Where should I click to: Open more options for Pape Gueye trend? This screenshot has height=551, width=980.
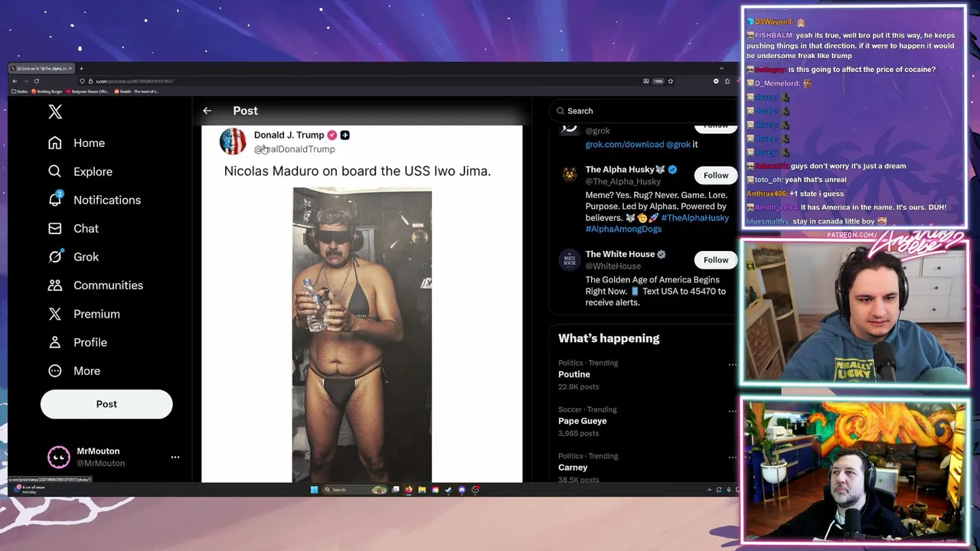(x=732, y=411)
